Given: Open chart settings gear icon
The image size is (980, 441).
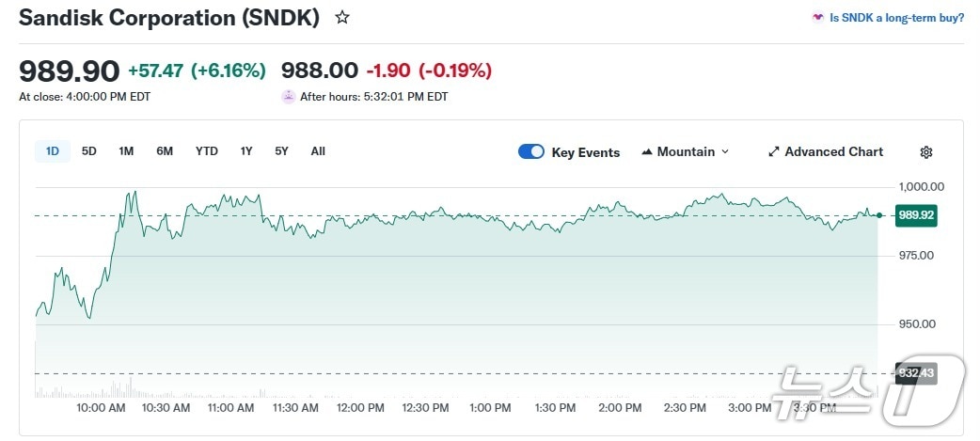Looking at the screenshot, I should click(925, 152).
